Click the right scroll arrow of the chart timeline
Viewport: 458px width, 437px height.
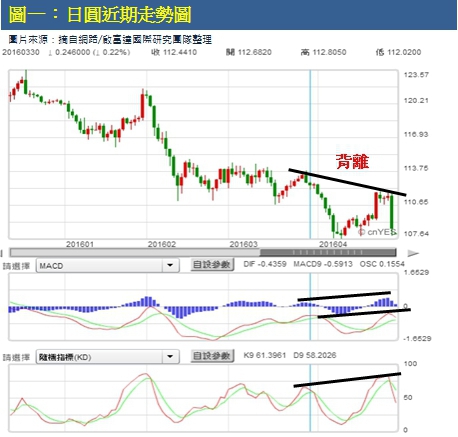[413, 253]
